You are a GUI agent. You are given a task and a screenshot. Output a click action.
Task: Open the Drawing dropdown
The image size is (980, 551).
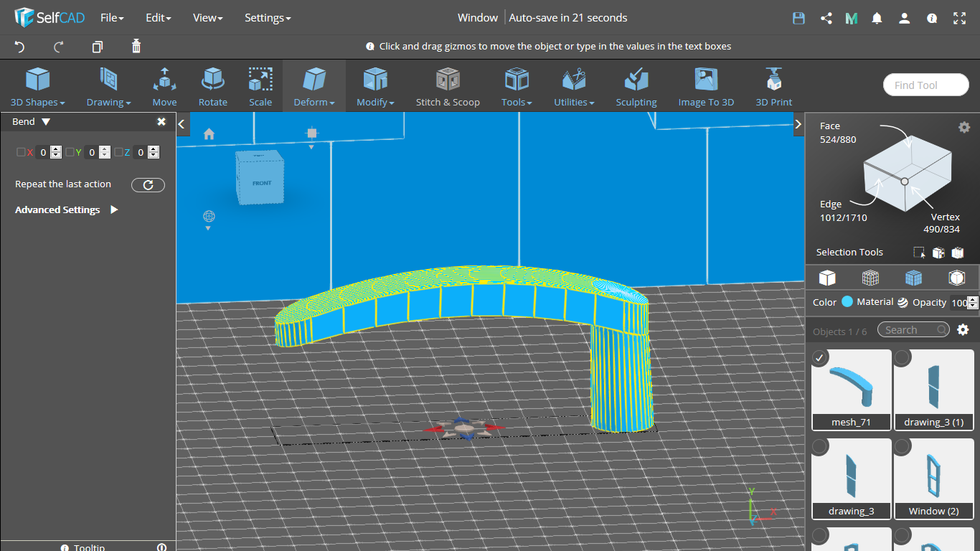tap(108, 86)
